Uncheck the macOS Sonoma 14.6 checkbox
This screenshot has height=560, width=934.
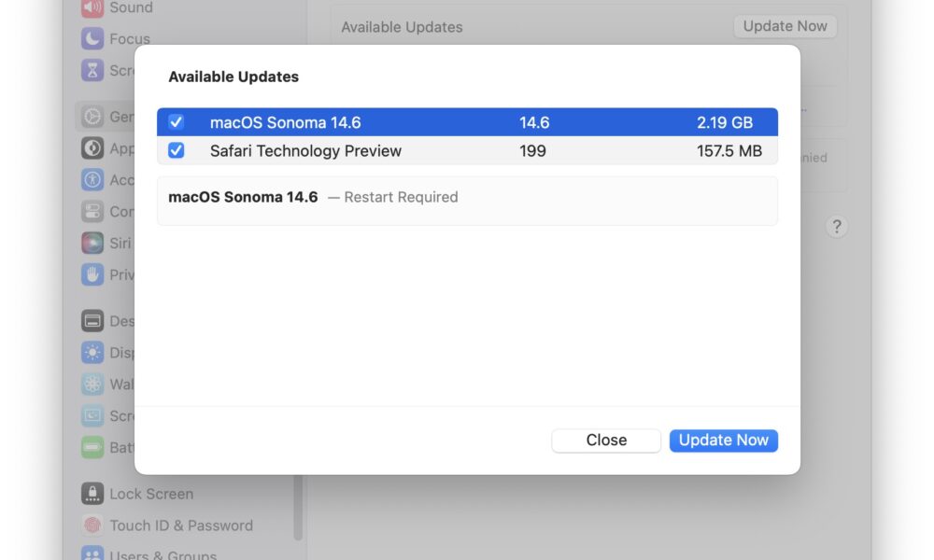176,122
